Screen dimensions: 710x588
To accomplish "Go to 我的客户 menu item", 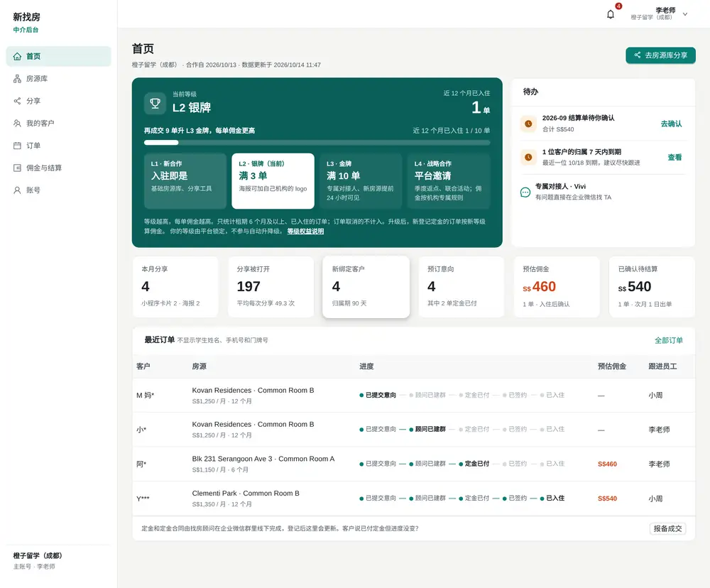I will 58,124.
